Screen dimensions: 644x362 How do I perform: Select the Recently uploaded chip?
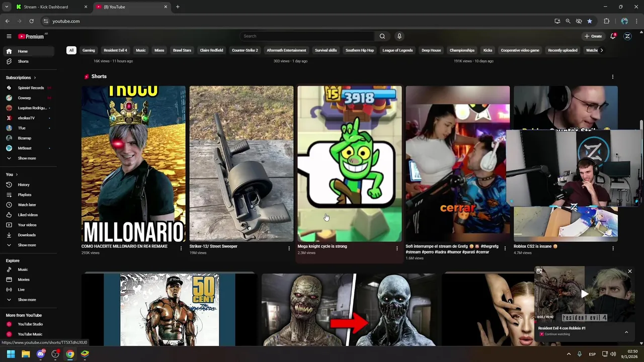[562, 50]
